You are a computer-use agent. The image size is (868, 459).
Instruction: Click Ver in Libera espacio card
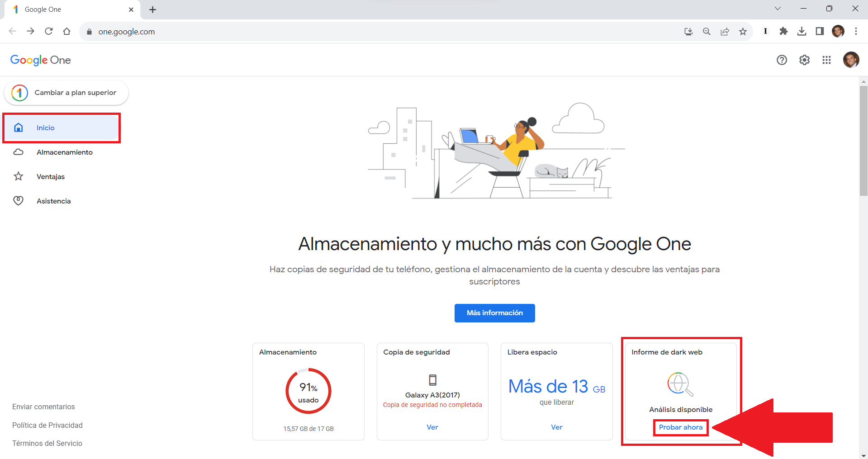(x=556, y=427)
